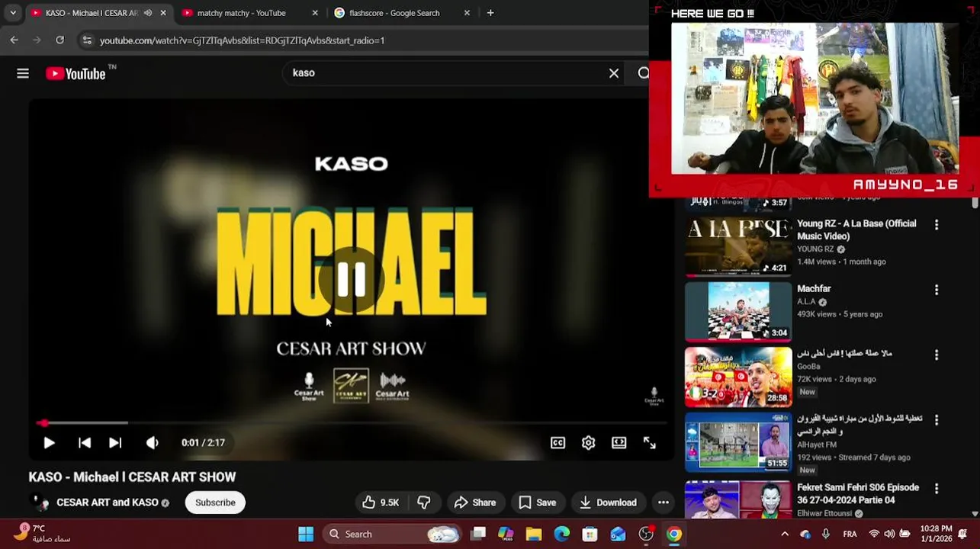Open more actions ellipsis under video
This screenshot has width=980, height=549.
point(664,502)
